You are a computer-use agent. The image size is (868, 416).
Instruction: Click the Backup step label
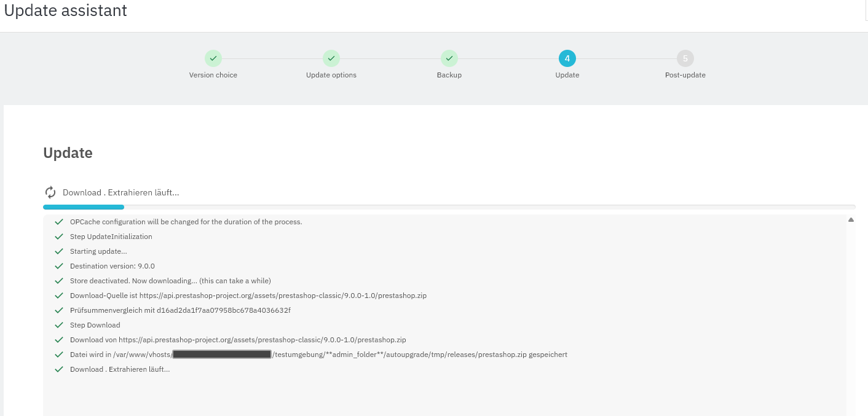click(449, 75)
